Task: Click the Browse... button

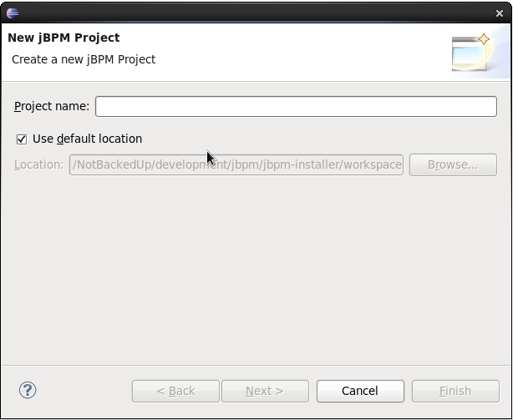Action: point(453,164)
